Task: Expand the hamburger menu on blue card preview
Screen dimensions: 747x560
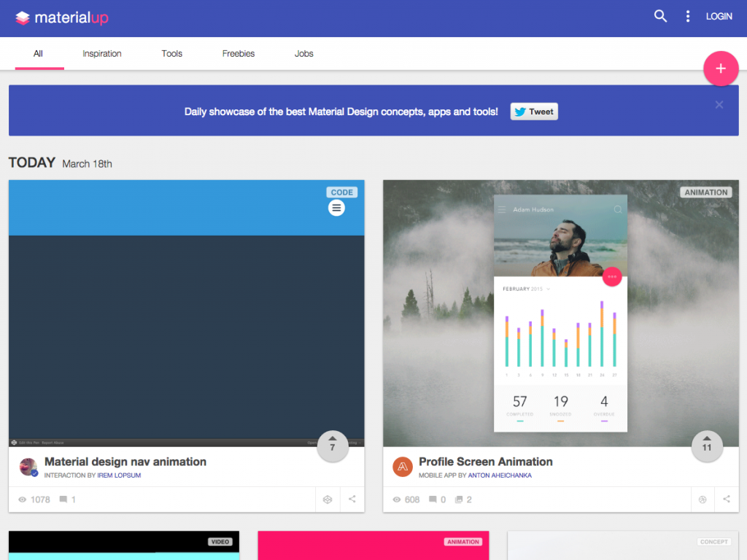Action: 336,208
